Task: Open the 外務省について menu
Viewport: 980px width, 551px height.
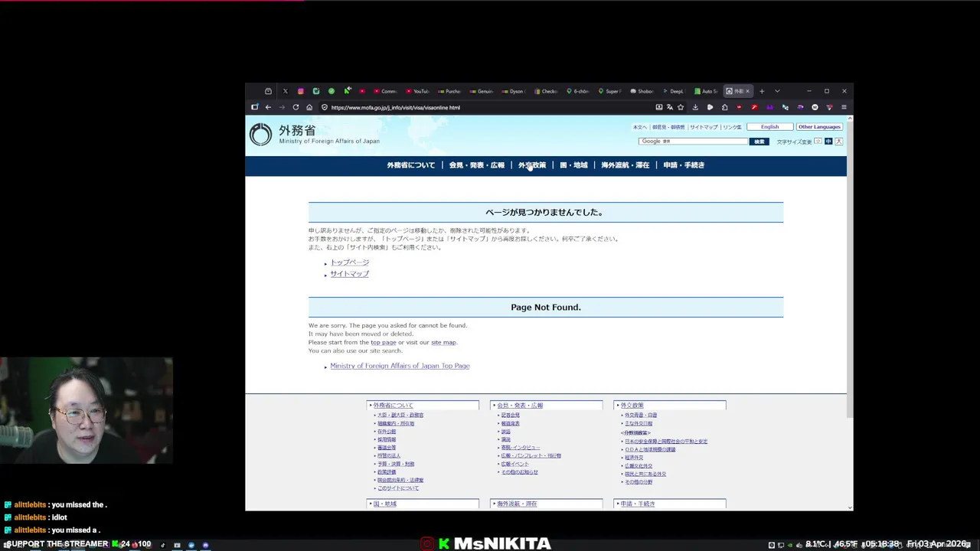Action: 410,165
